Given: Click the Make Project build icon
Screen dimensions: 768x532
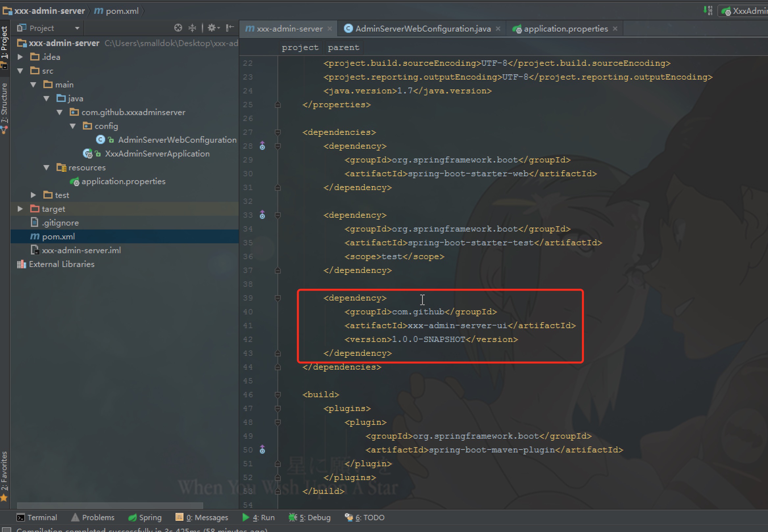Looking at the screenshot, I should pos(708,11).
